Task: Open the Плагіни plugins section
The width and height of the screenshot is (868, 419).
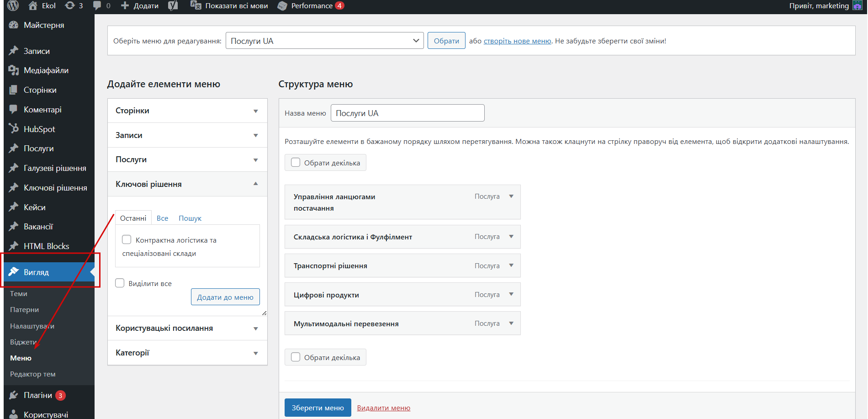Action: (x=37, y=395)
